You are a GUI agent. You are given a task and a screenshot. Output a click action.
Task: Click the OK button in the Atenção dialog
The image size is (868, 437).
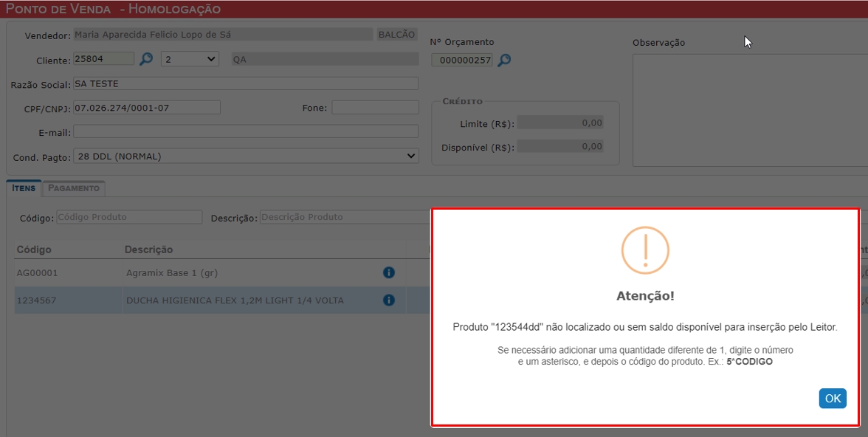click(x=833, y=398)
